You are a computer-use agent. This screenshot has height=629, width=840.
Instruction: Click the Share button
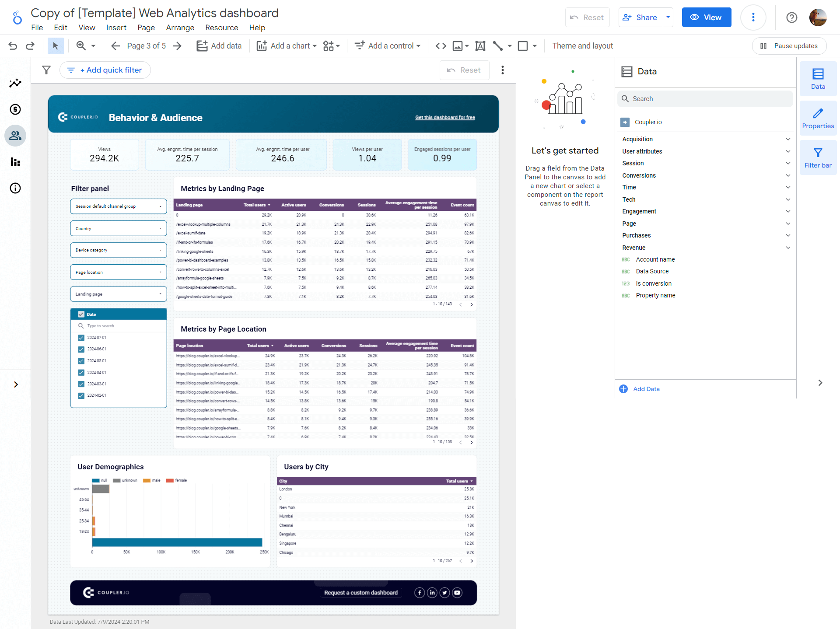[641, 17]
